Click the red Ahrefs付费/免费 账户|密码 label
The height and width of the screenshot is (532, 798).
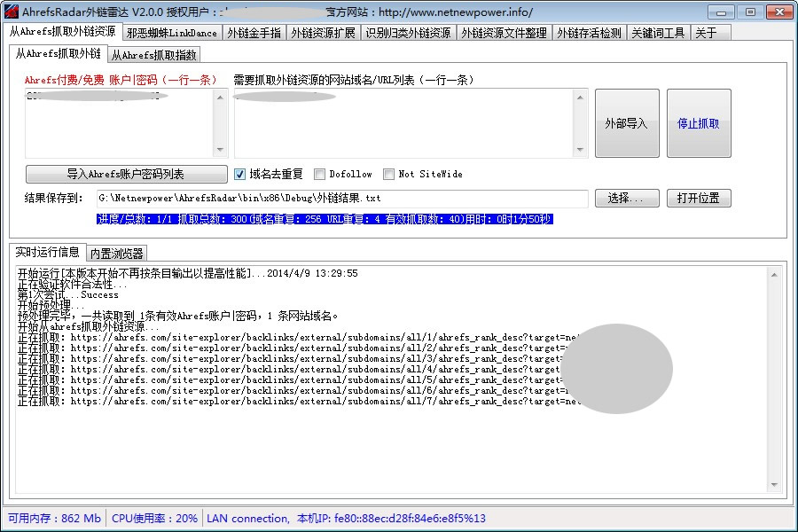pos(121,80)
